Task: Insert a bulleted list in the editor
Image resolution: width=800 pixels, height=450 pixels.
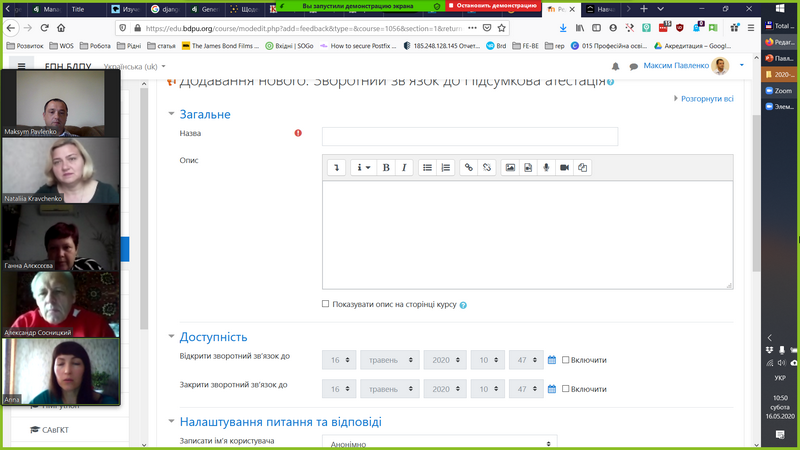Action: [427, 168]
